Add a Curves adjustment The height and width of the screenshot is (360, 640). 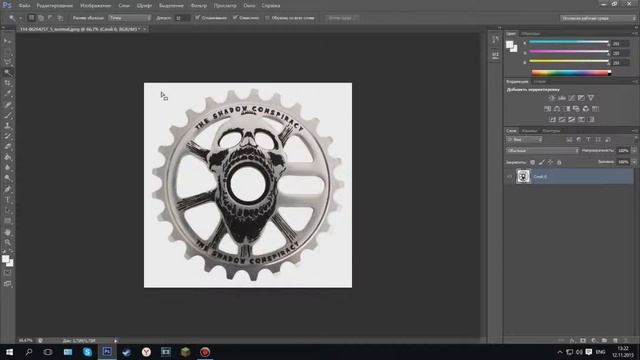pos(572,98)
